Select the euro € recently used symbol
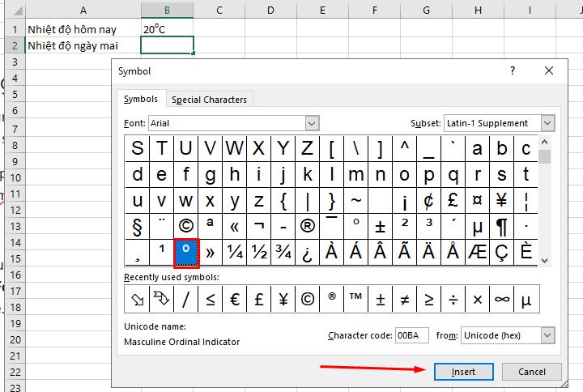Image resolution: width=583 pixels, height=392 pixels. pyautogui.click(x=235, y=299)
